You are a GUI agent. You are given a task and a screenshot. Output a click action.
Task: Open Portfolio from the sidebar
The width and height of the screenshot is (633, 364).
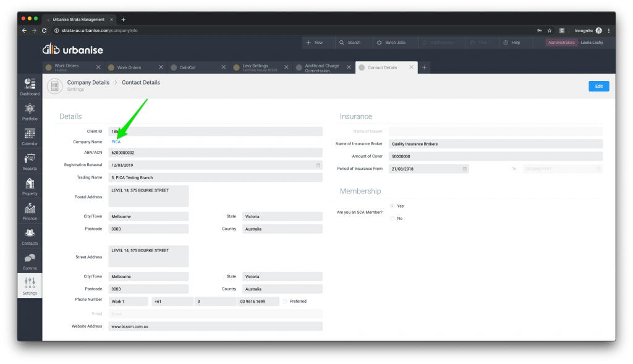coord(30,111)
